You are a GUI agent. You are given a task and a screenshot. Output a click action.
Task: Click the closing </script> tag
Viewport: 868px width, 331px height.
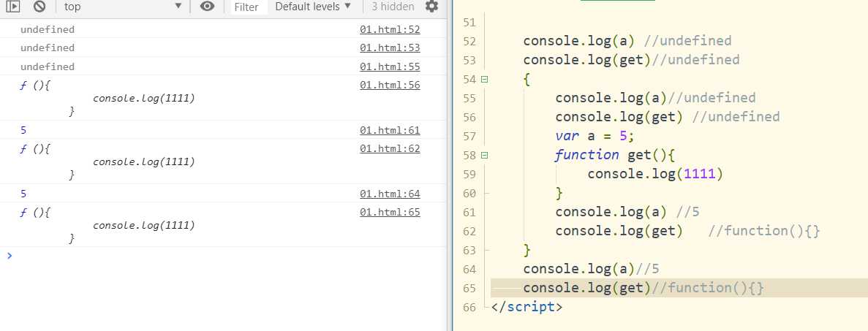[x=527, y=307]
